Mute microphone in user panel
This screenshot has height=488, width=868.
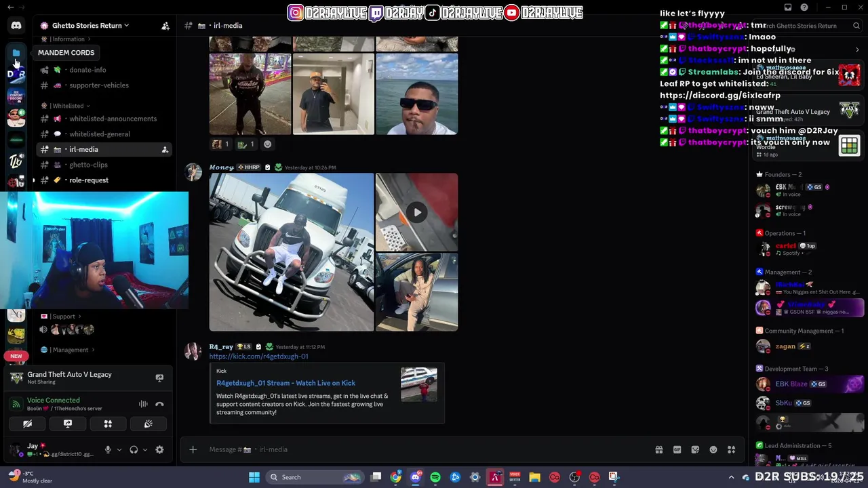107,449
